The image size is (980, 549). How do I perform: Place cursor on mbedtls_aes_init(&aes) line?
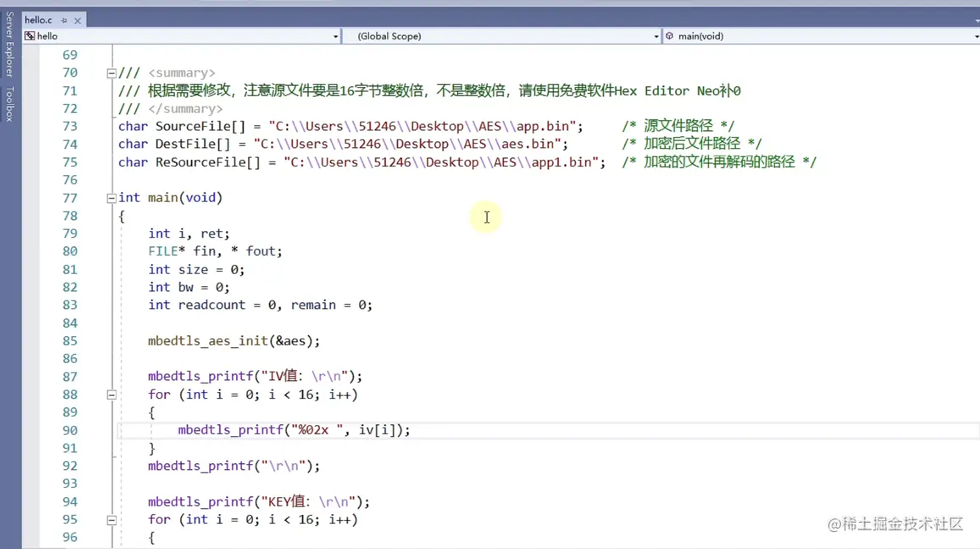click(234, 341)
